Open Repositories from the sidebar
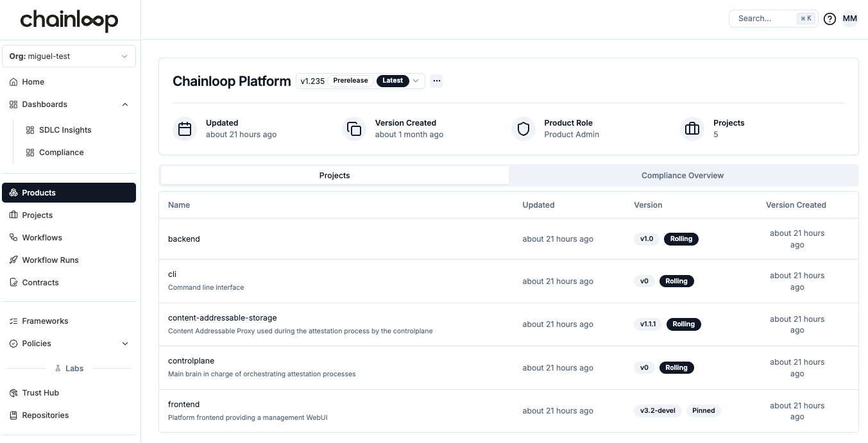Screen dimensions: 868x443 (46, 415)
